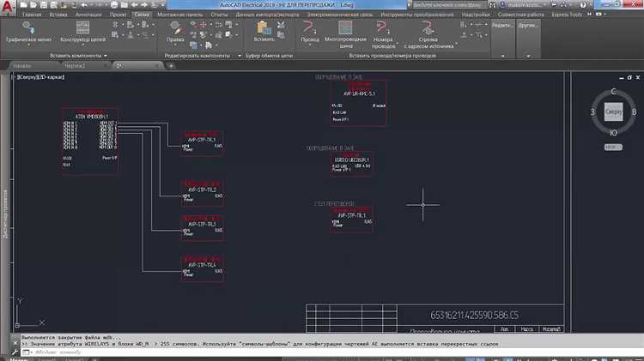The height and width of the screenshot is (361, 644).
Task: Switch to the Отчеты ribbon tab
Action: [219, 15]
